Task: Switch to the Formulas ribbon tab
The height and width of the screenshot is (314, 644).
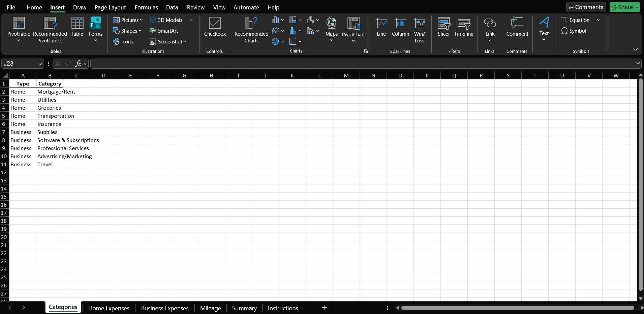Action: coord(146,7)
